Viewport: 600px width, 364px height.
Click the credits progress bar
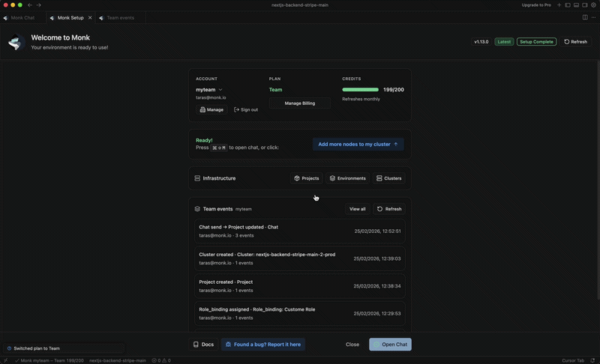point(360,90)
